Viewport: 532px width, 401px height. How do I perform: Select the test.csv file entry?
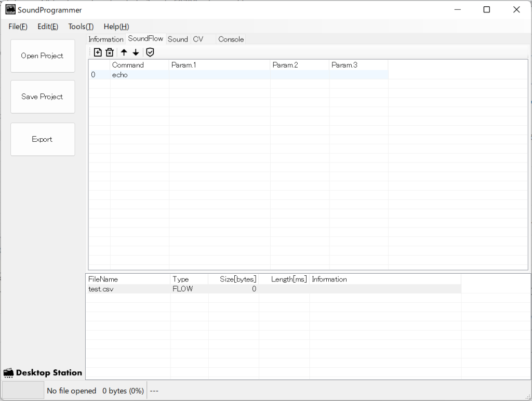point(101,289)
